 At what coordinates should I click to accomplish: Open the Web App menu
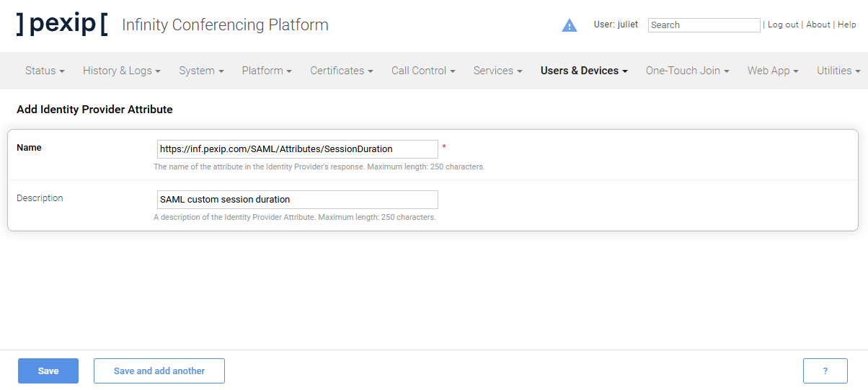pos(773,71)
